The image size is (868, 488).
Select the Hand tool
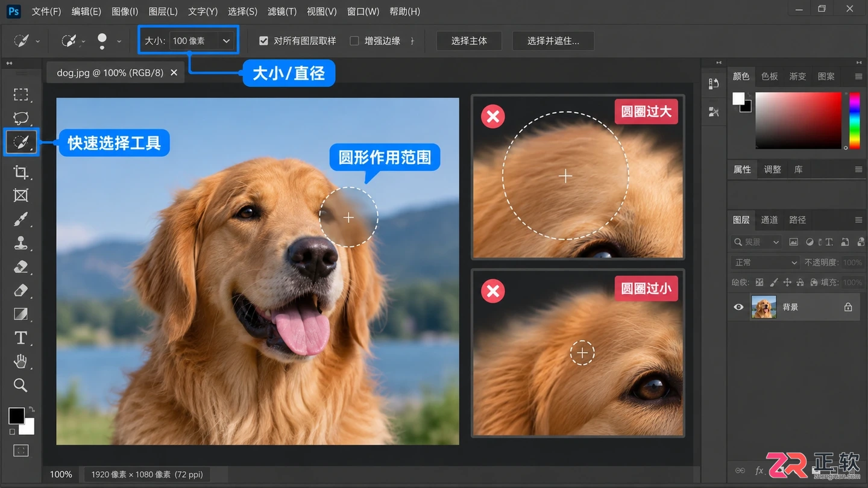[x=21, y=361]
